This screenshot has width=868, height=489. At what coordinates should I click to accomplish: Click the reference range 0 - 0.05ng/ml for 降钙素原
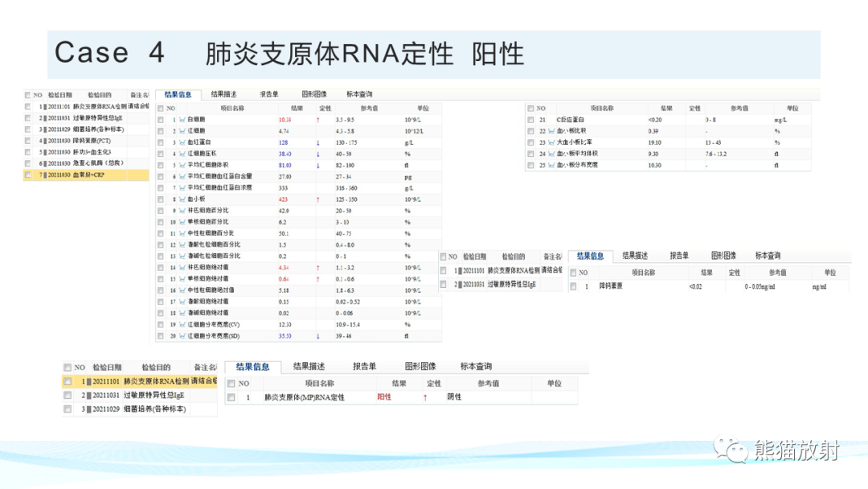(x=760, y=286)
